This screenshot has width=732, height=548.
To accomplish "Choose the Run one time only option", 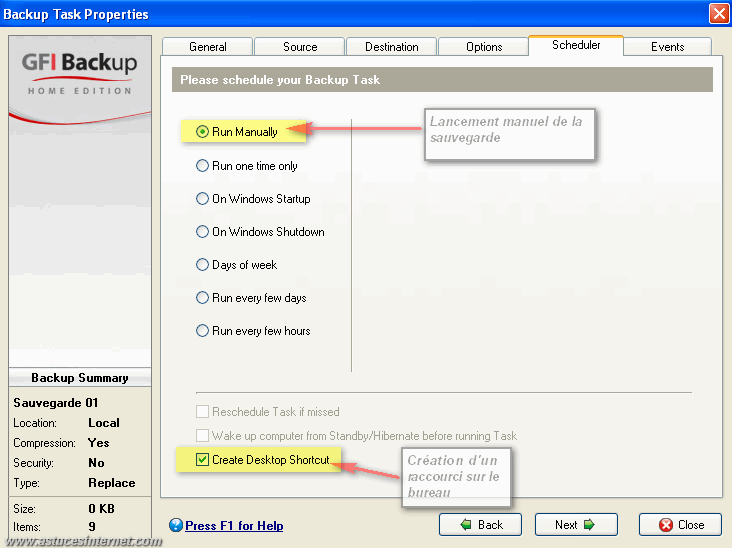I will coord(202,166).
